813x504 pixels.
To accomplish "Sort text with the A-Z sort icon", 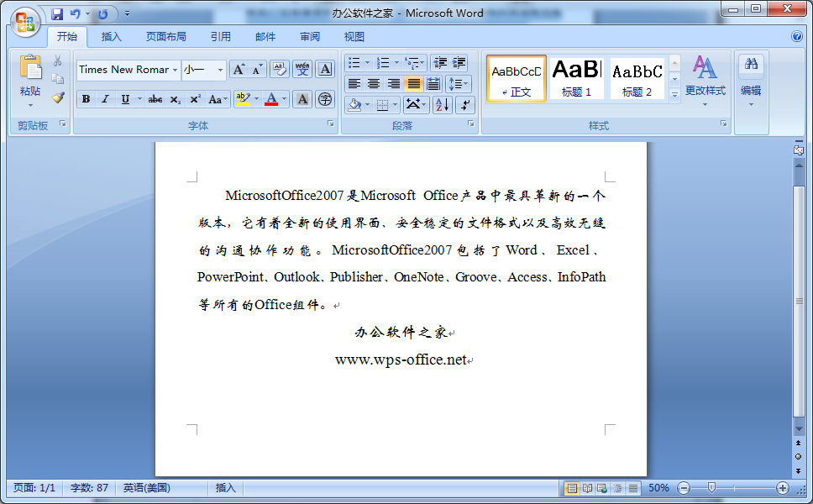I will pyautogui.click(x=443, y=105).
